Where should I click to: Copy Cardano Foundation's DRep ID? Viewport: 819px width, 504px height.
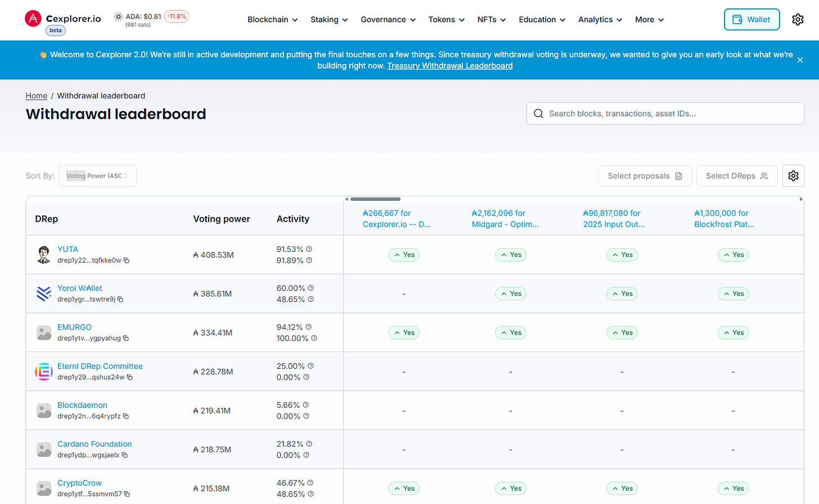click(x=125, y=455)
